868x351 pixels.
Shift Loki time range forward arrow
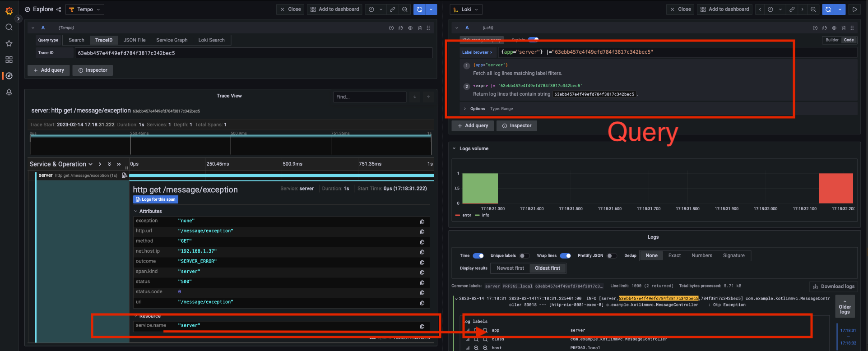pyautogui.click(x=802, y=9)
